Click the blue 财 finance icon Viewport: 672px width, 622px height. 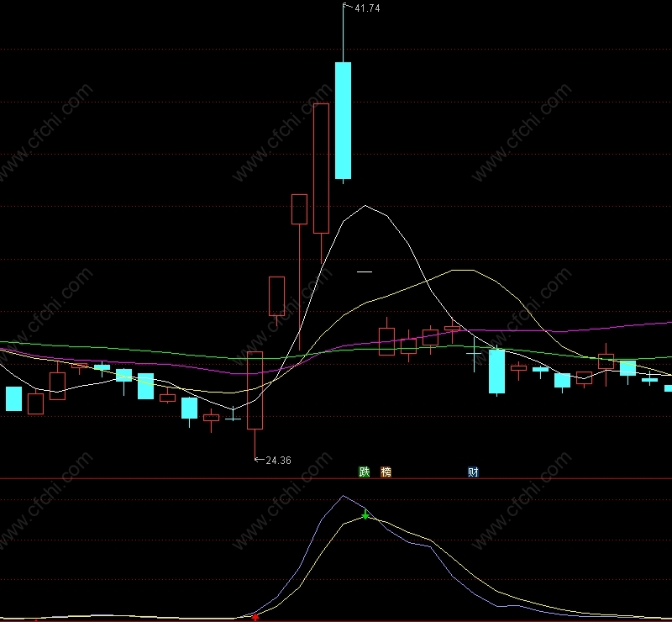click(x=473, y=472)
